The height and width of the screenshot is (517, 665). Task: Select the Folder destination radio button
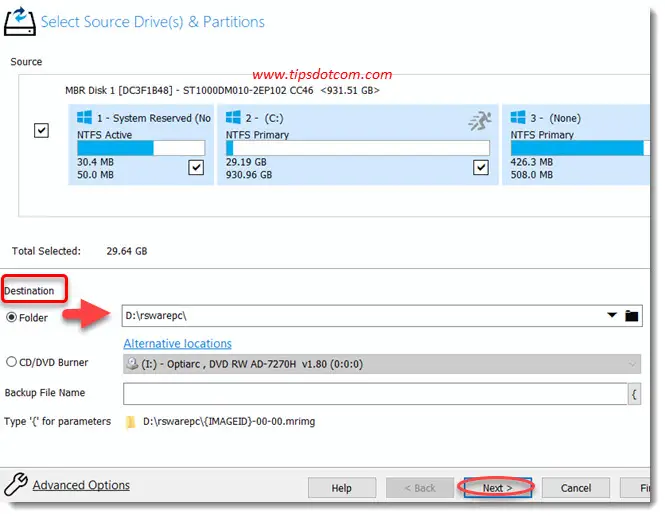pyautogui.click(x=11, y=317)
